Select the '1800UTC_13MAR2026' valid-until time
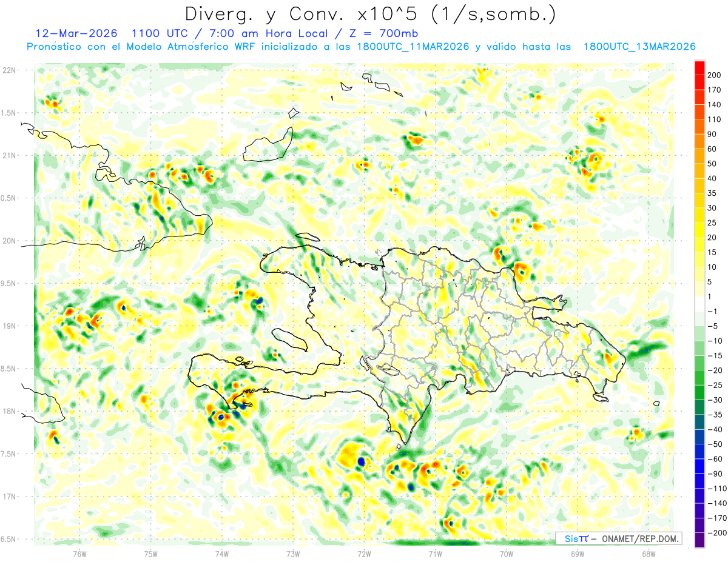This screenshot has height=562, width=728. 639,47
